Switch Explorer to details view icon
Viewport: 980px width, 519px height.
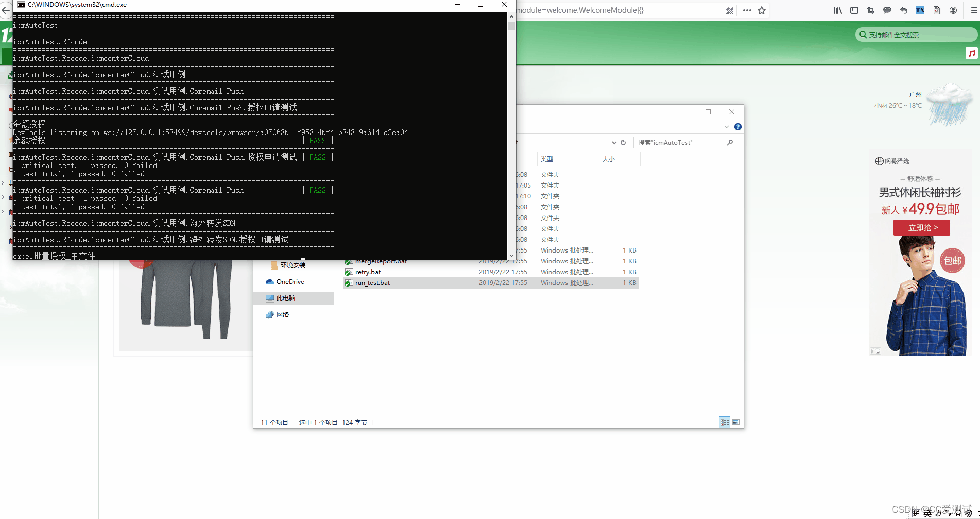pos(725,422)
